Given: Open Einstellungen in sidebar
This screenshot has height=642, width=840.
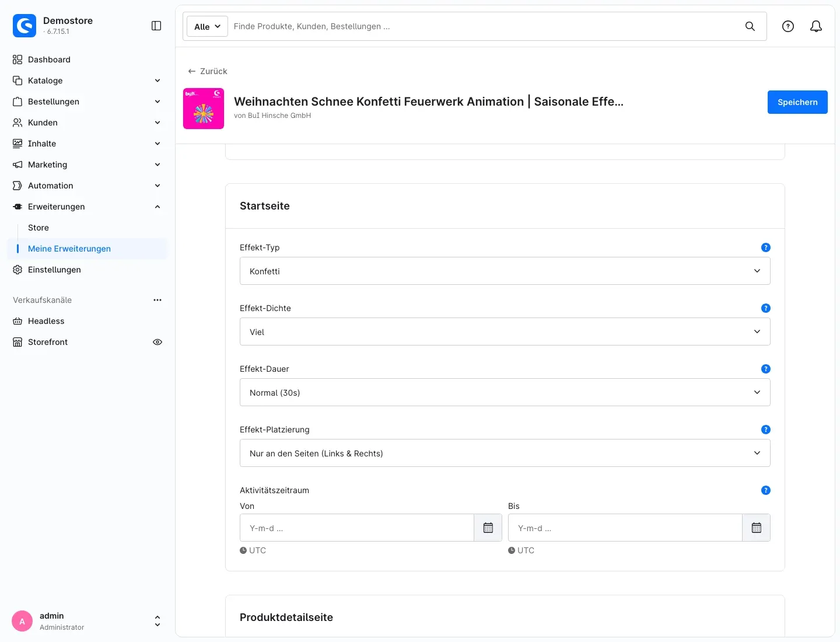Looking at the screenshot, I should click(87, 270).
